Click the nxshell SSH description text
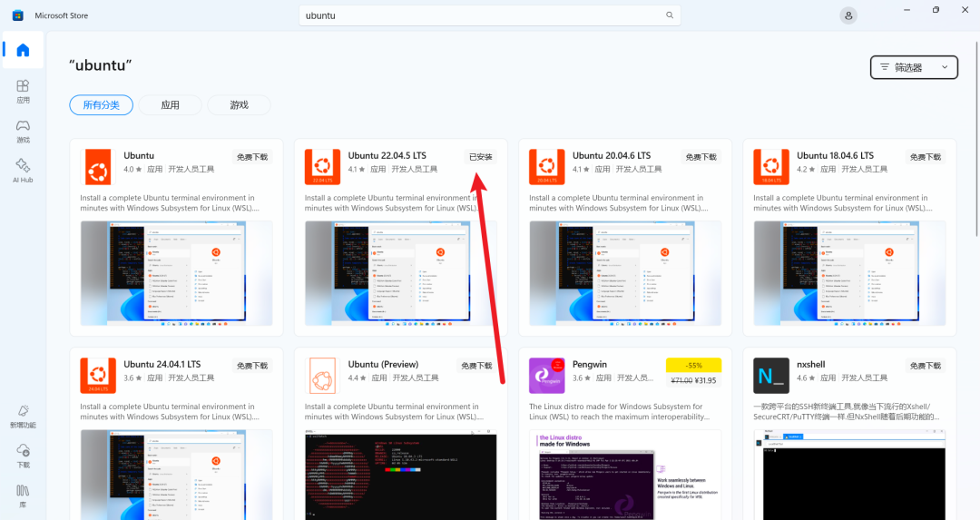Screen dimensions: 980x520 847,411
